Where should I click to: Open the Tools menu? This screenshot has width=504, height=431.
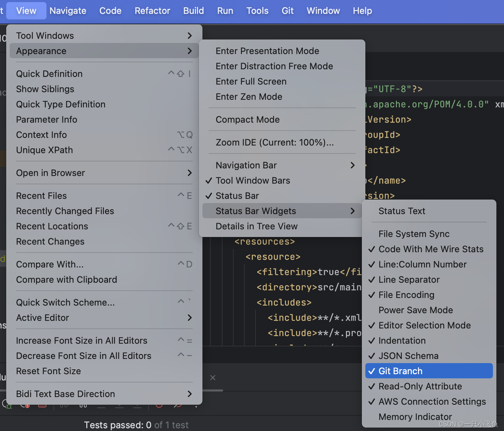[x=258, y=11]
